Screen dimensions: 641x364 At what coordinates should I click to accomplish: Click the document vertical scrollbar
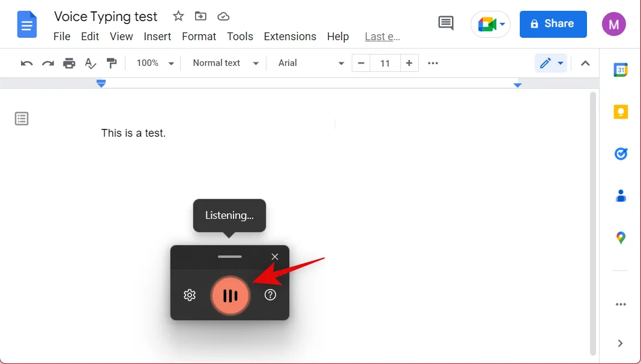pos(593,224)
